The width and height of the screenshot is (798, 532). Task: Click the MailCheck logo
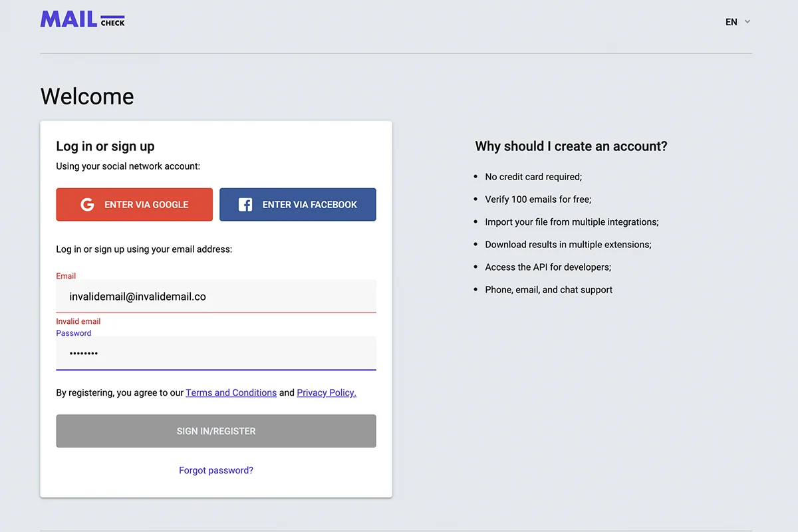pyautogui.click(x=82, y=19)
